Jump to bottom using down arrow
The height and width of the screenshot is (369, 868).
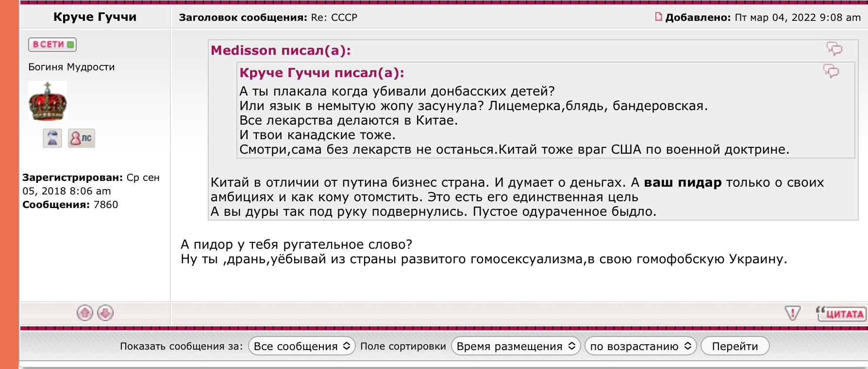click(105, 313)
